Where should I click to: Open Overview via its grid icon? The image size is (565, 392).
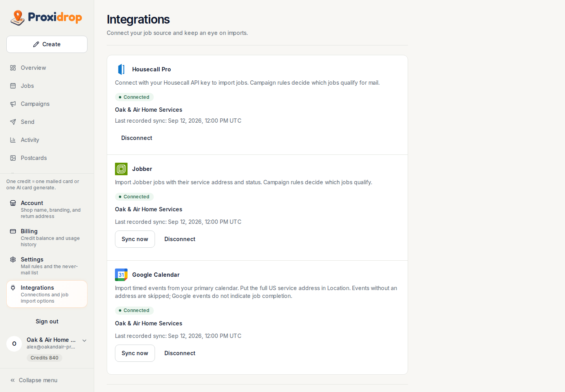pyautogui.click(x=13, y=68)
